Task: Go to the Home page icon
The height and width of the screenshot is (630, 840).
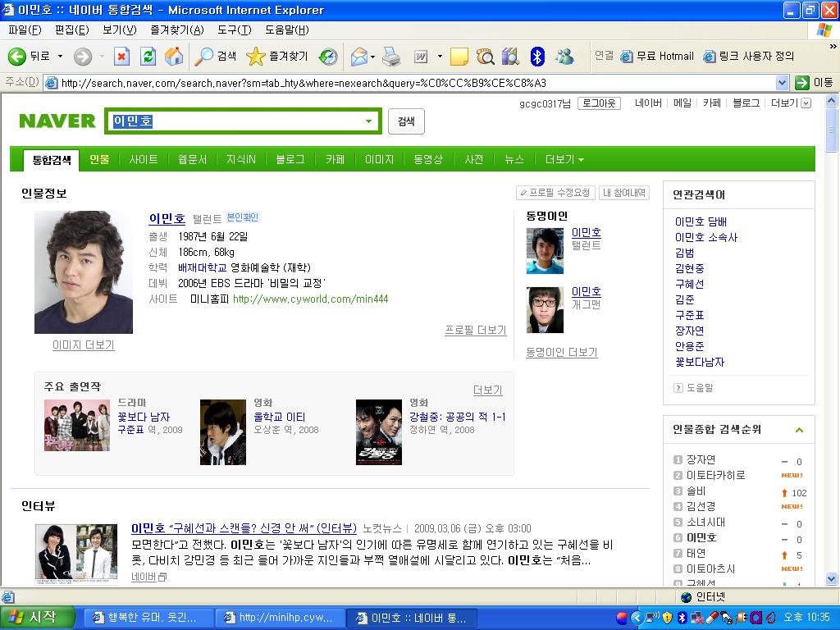Action: coord(174,56)
